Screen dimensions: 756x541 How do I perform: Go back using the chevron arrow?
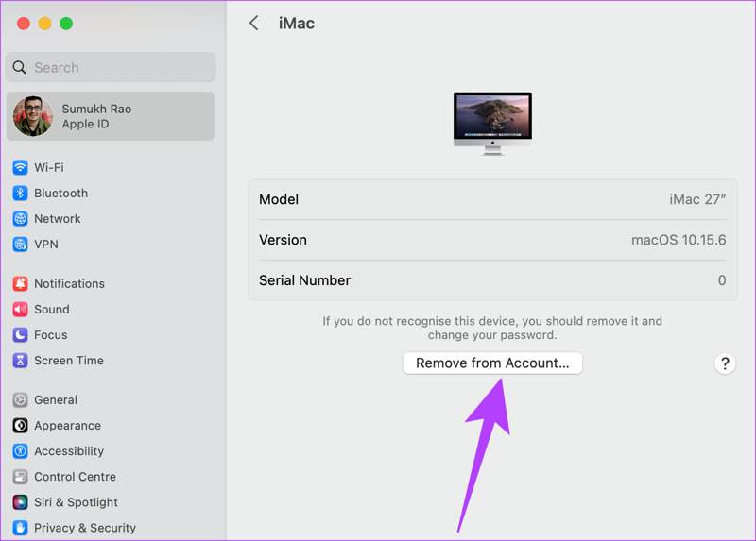(x=254, y=23)
